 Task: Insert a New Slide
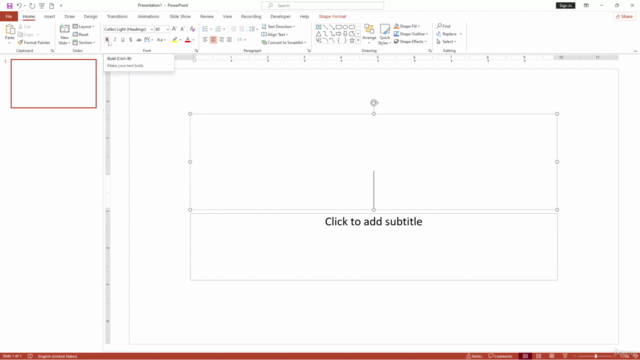point(64,34)
